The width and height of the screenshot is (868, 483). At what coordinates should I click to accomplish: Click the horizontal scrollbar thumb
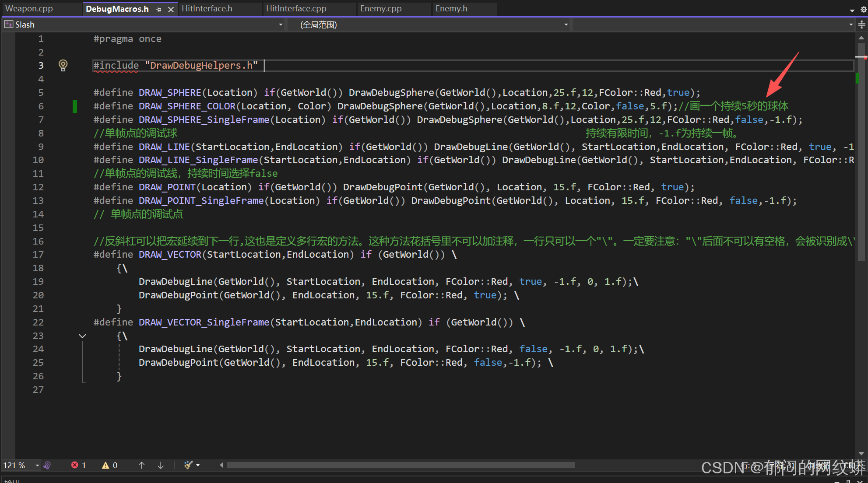401,465
